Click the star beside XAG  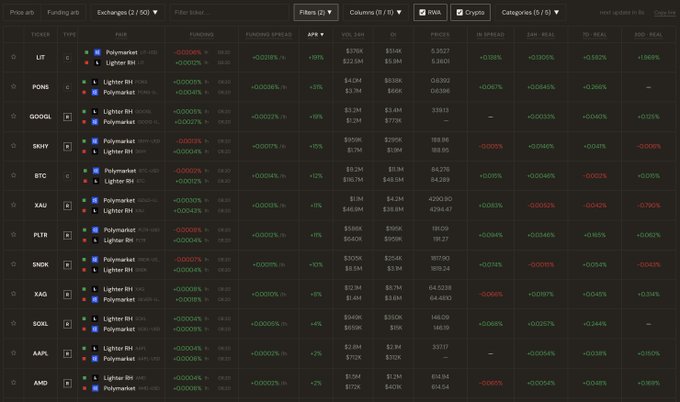click(x=13, y=294)
